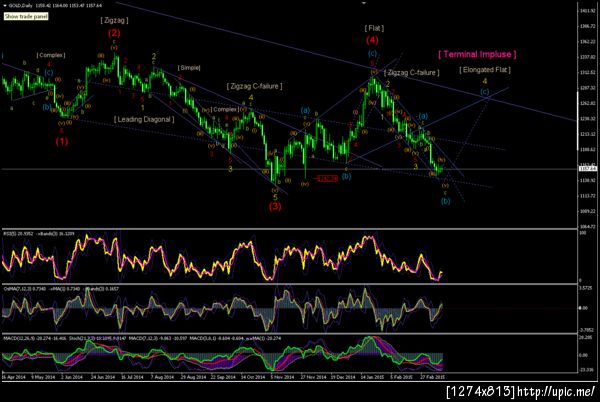Image resolution: width=600 pixels, height=402 pixels.
Task: Click the Show trade panel button
Action: [26, 16]
